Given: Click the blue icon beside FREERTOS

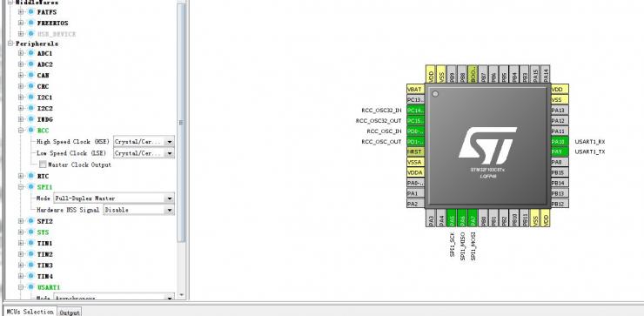Looking at the screenshot, I should click(30, 23).
